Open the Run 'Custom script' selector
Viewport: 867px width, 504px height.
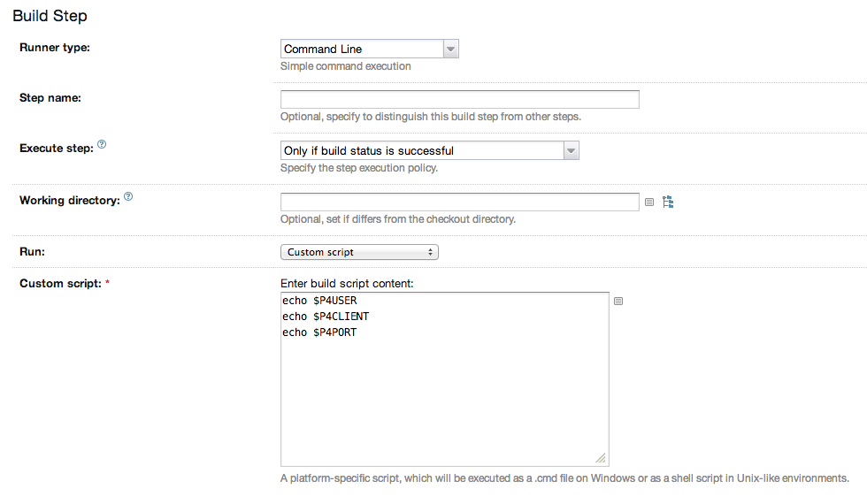pos(359,252)
